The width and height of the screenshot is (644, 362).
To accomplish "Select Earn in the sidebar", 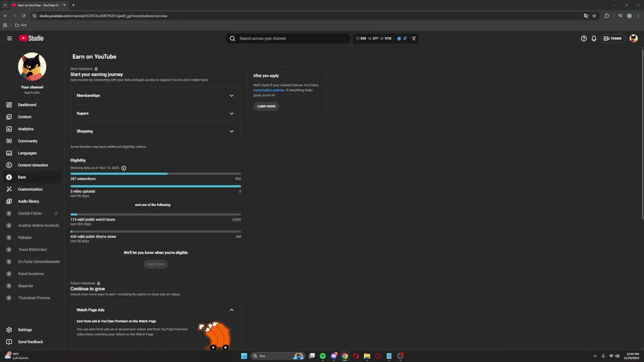I will click(x=32, y=177).
